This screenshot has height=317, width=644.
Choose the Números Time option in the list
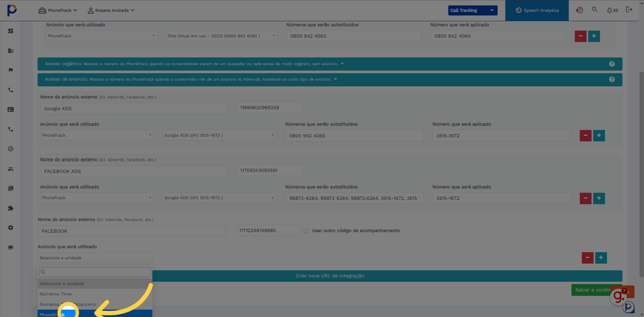[x=95, y=294]
